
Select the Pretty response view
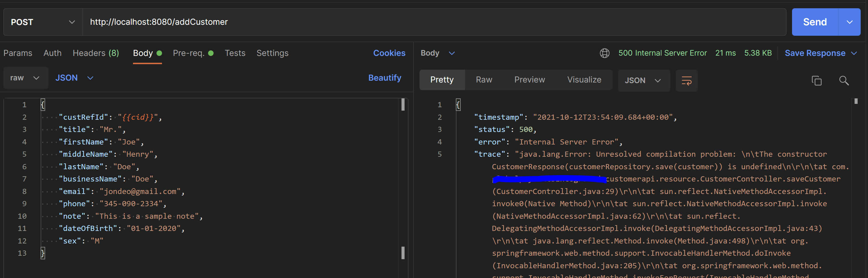[442, 80]
